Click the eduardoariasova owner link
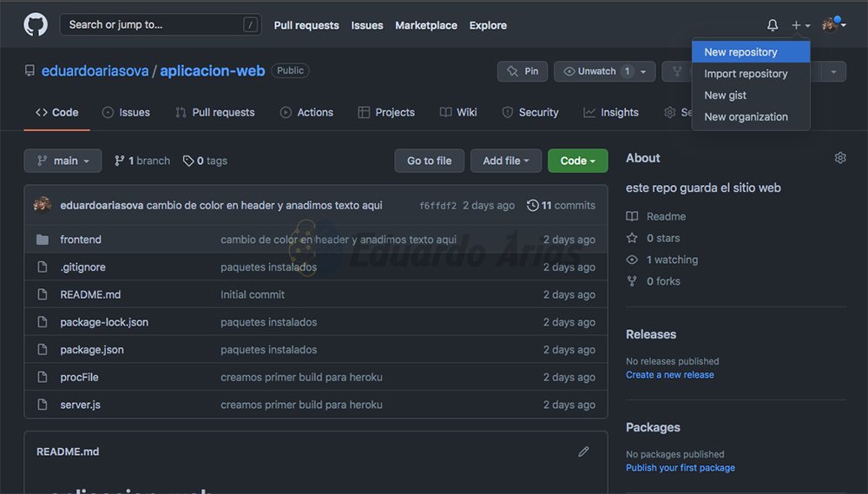The width and height of the screenshot is (868, 494). click(95, 71)
